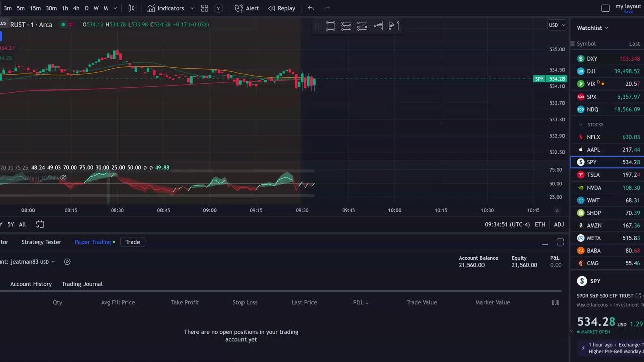644x362 pixels.
Task: Select SPX in the watchlist
Action: point(607,97)
